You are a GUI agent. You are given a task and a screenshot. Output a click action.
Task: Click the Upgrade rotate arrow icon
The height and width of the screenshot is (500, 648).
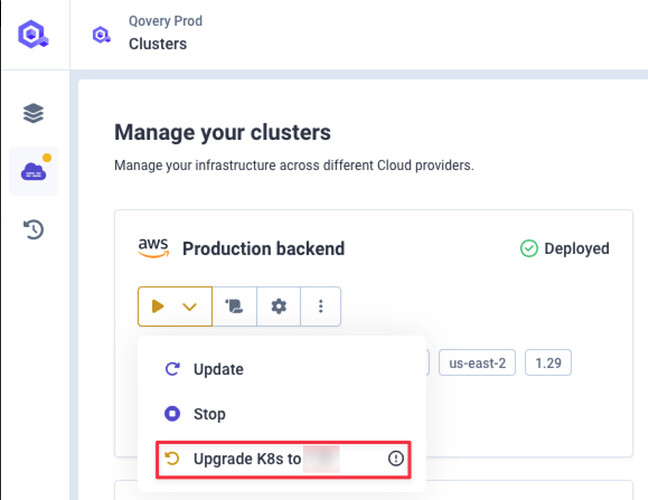[x=172, y=458]
